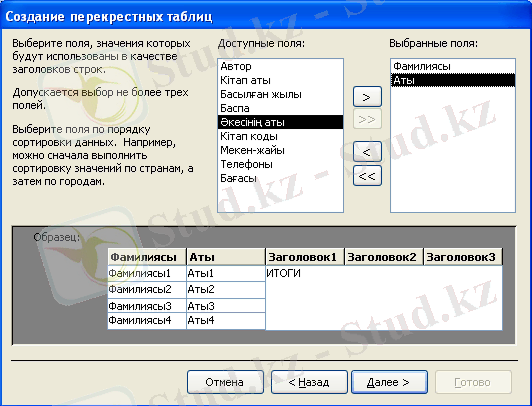Image resolution: width=532 pixels, height=406 pixels.
Task: Click the Отмена button
Action: pos(225,382)
